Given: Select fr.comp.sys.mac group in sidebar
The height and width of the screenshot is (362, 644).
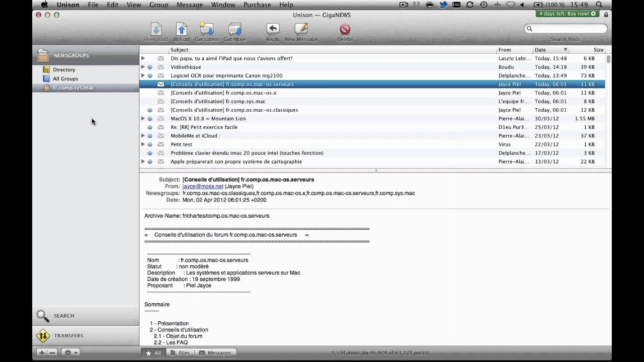Looking at the screenshot, I should pyautogui.click(x=86, y=88).
